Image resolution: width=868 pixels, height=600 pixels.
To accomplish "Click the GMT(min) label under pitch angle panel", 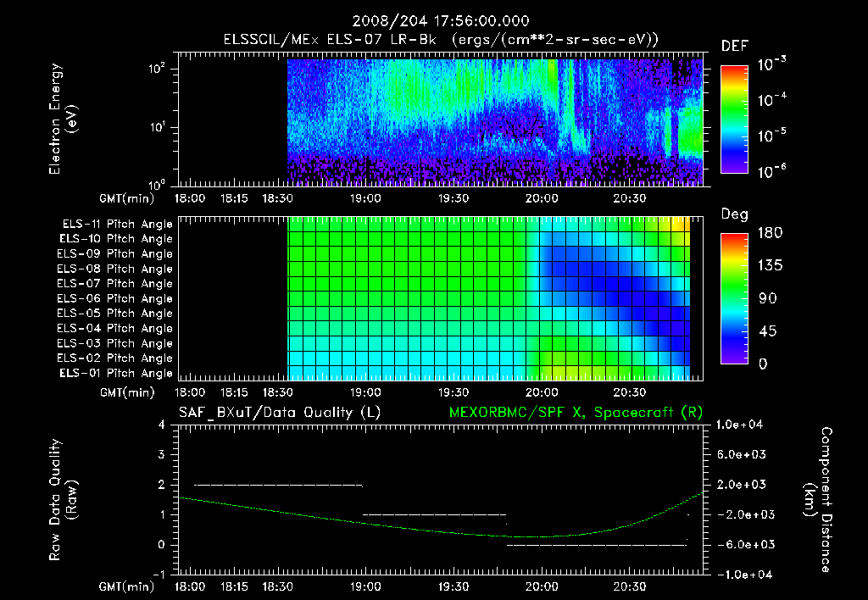I will coord(127,393).
